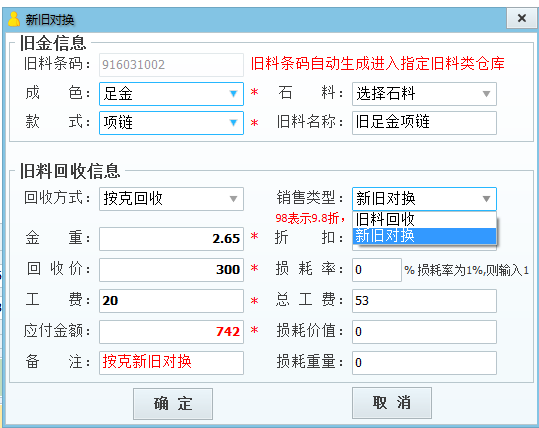Expand the 款式 dropdown showing 项链

(x=171, y=123)
